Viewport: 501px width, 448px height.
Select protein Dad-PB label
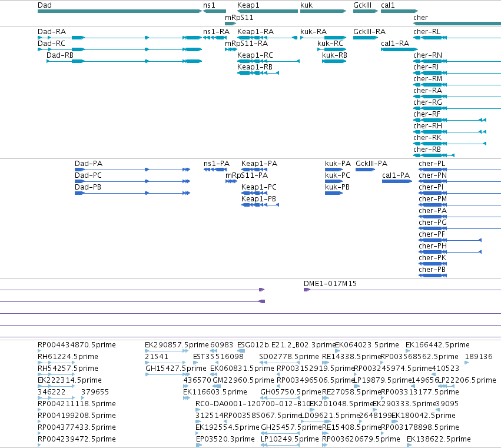click(x=88, y=187)
